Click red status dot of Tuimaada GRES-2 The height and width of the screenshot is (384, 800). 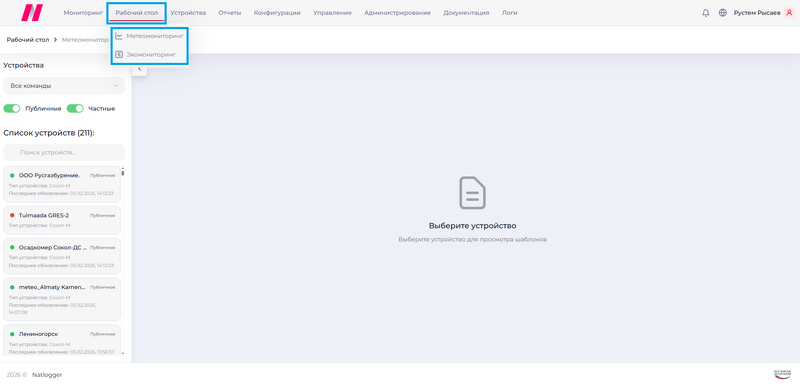tap(12, 215)
